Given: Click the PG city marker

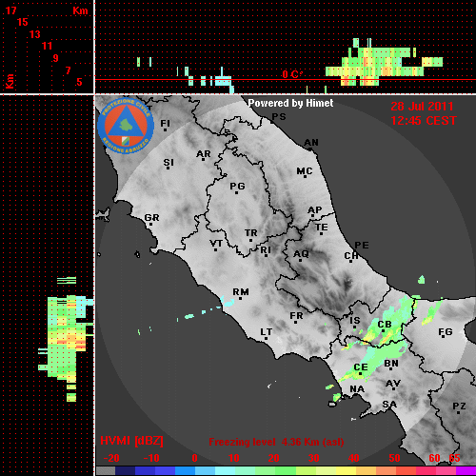Looking at the screenshot, I should tap(236, 192).
